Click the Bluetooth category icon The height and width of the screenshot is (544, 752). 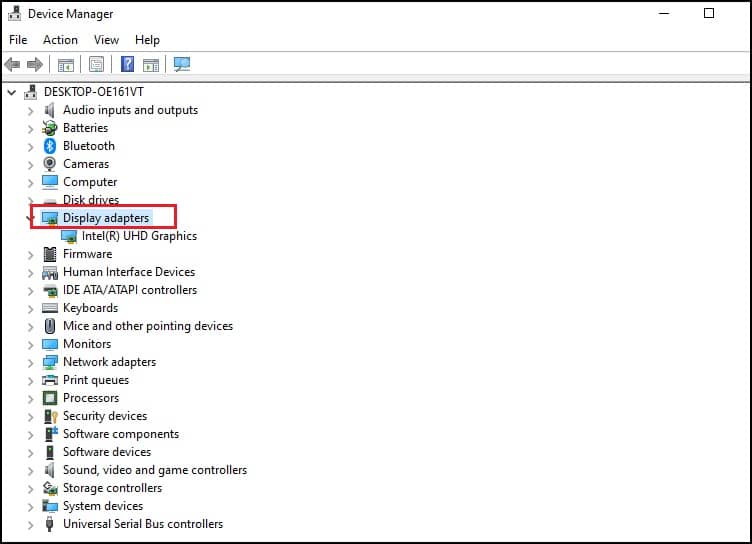coord(50,146)
